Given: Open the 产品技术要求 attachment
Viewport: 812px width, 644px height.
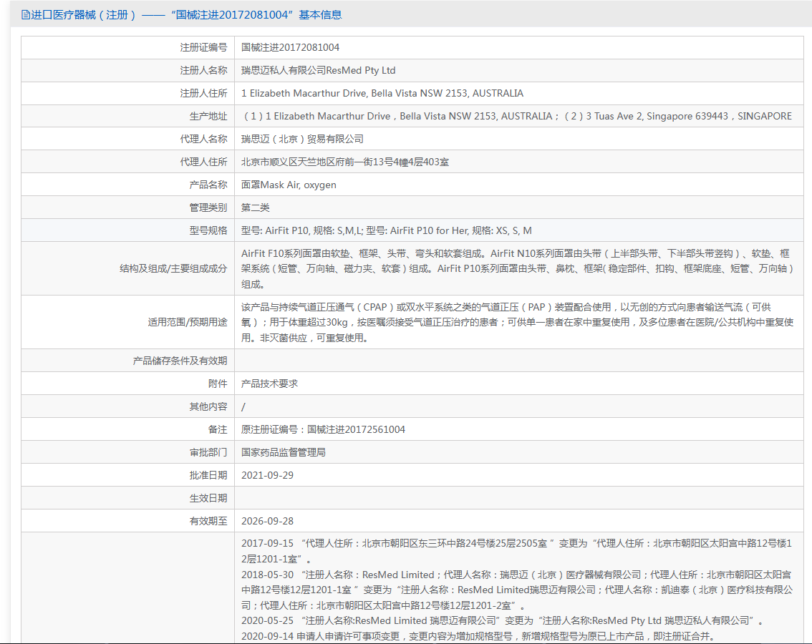Looking at the screenshot, I should 269,384.
